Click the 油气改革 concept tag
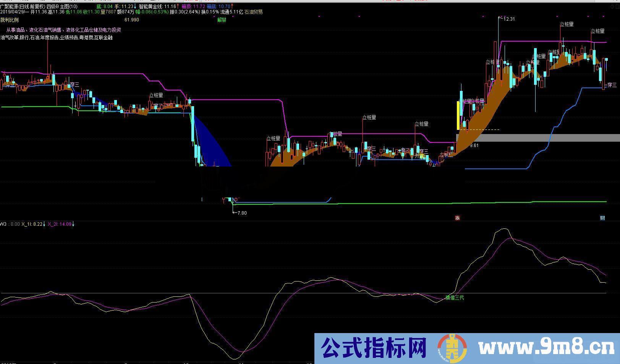The width and height of the screenshot is (620, 364). 8,37
